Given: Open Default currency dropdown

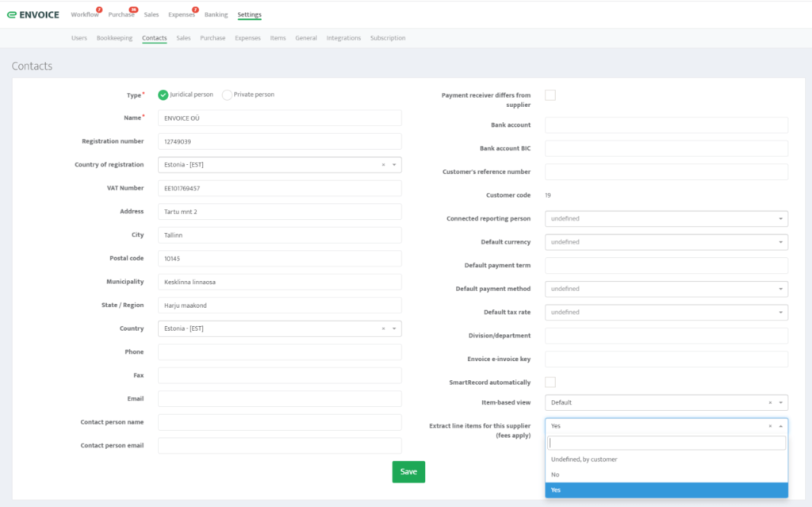Looking at the screenshot, I should (666, 242).
